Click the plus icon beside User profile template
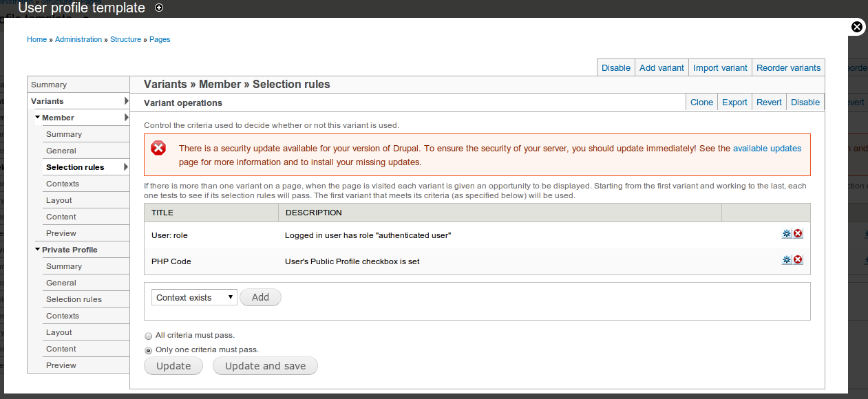The width and height of the screenshot is (868, 399). [x=159, y=8]
